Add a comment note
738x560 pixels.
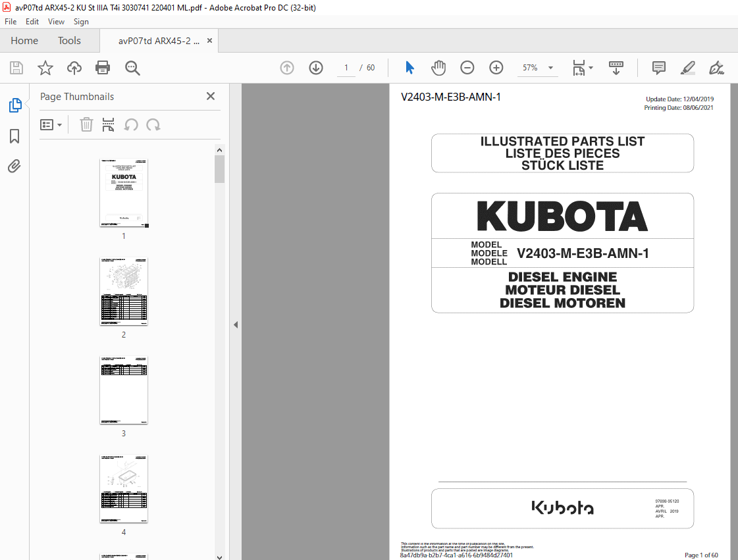(x=659, y=68)
